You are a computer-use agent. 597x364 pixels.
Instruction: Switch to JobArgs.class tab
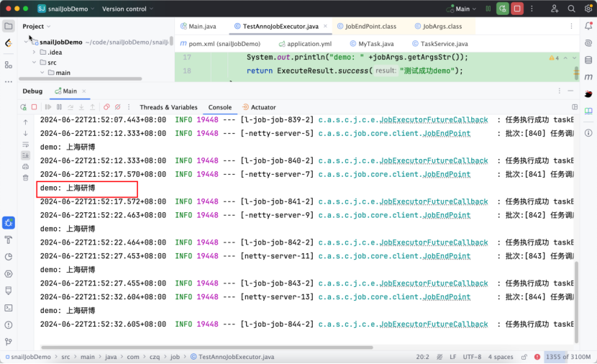click(x=438, y=27)
